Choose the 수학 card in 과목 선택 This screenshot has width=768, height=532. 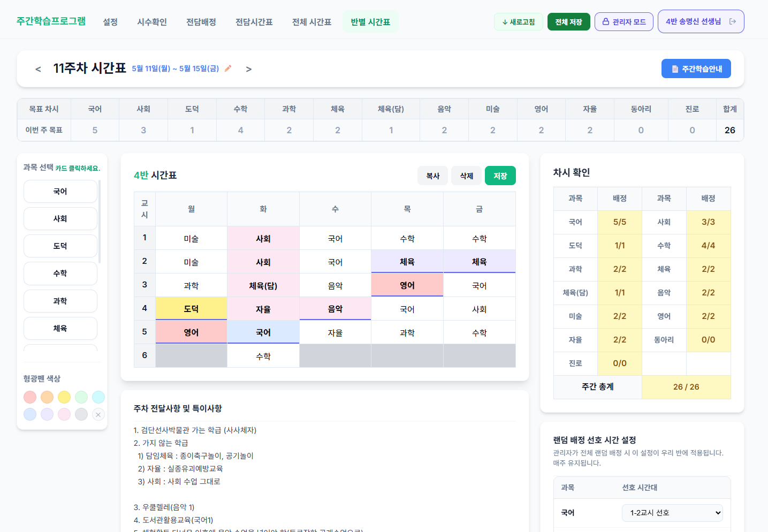click(60, 273)
